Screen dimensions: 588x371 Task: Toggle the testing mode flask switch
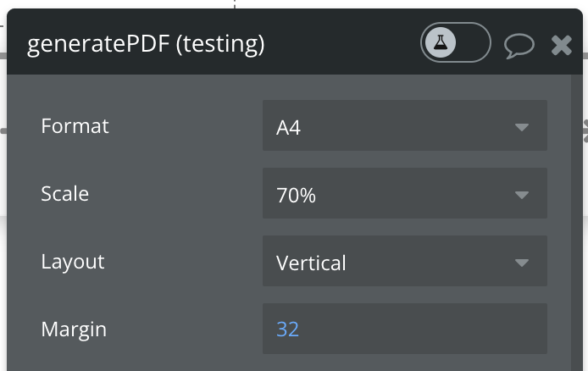tap(456, 42)
